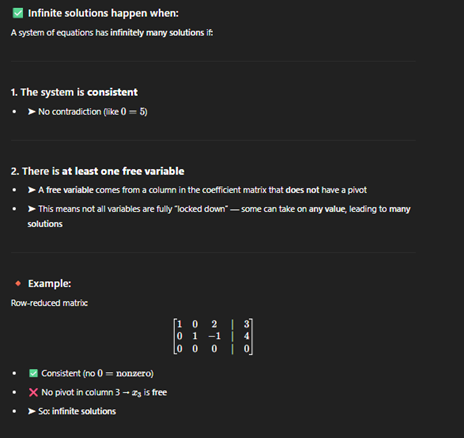This screenshot has width=464, height=438.
Task: Click the green checkmark before Consistent bullet
Action: (33, 373)
